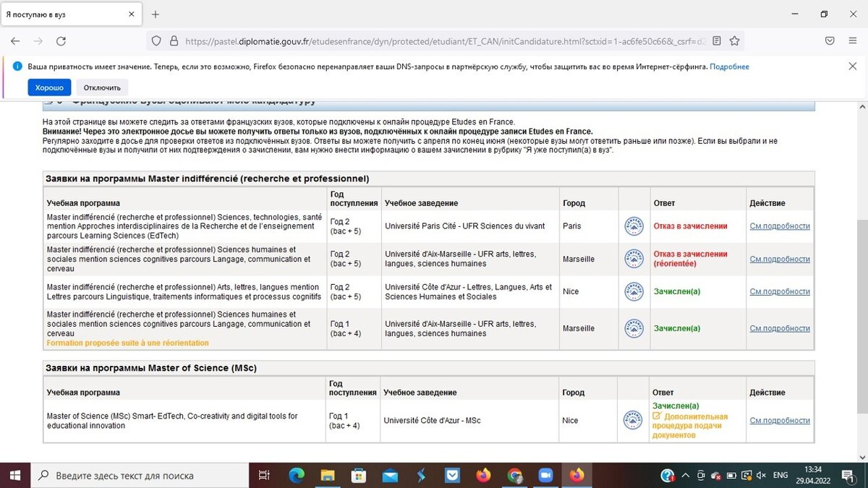Click 'Formation proposée suite à une réorientation' text
Image resolution: width=868 pixels, height=488 pixels.
point(127,343)
